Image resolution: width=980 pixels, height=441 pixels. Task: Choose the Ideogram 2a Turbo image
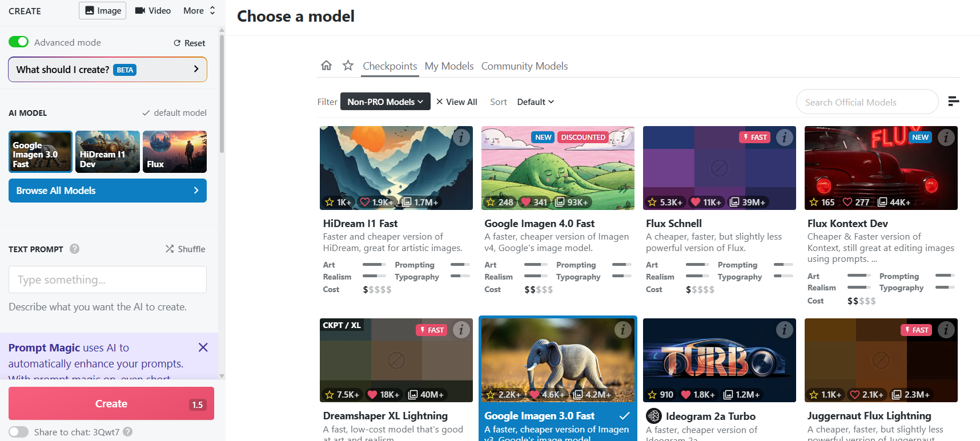coord(720,360)
